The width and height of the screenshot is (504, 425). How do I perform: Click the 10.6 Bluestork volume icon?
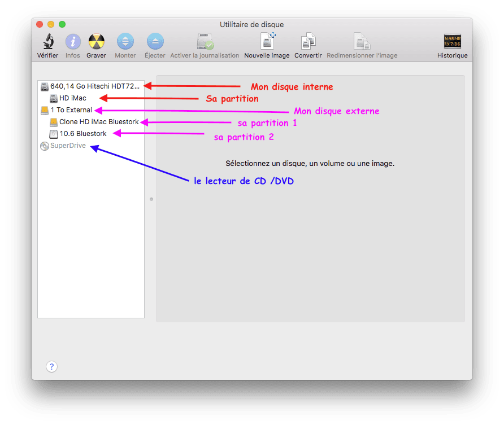53,134
